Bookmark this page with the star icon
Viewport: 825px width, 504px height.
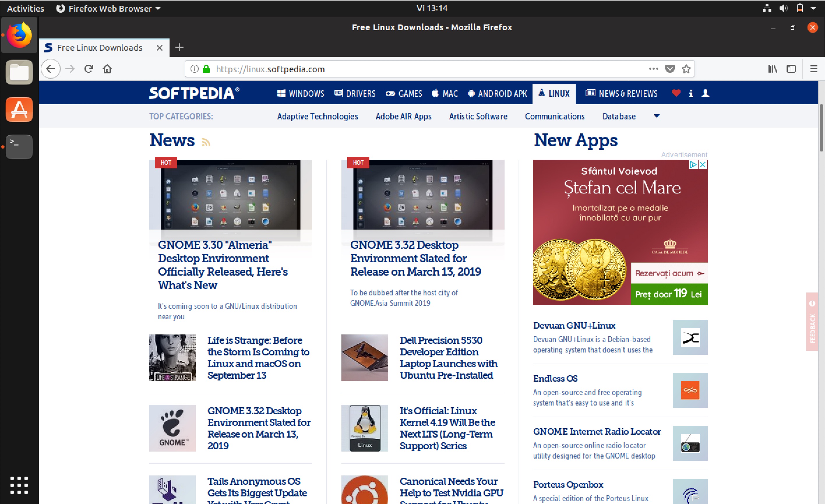[x=686, y=69]
